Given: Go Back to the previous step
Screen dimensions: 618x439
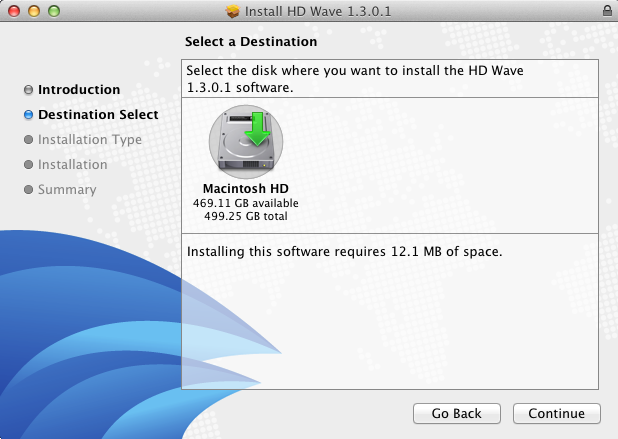Looking at the screenshot, I should 457,413.
